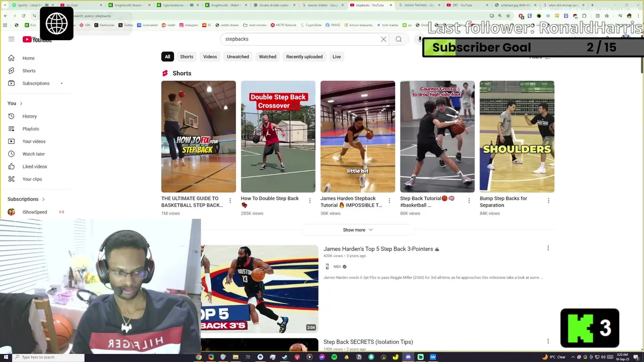
Task: Expand the Subscriptions section header
Action: (26, 199)
